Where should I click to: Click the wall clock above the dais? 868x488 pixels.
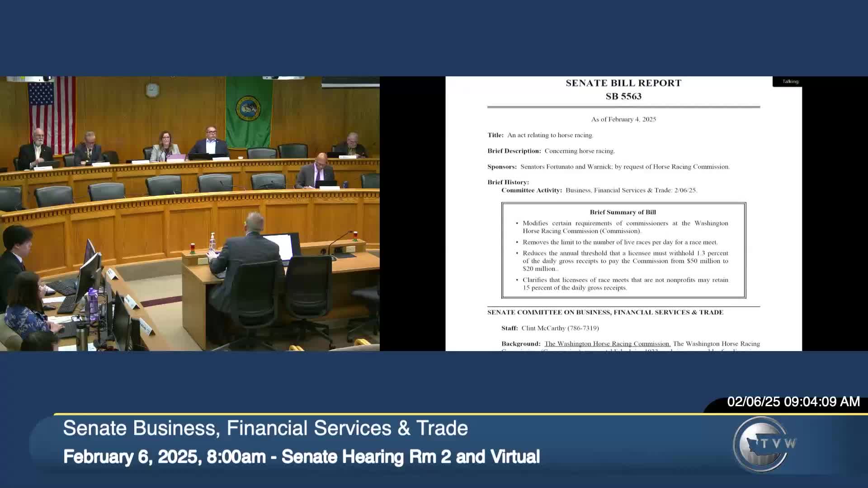pyautogui.click(x=152, y=89)
